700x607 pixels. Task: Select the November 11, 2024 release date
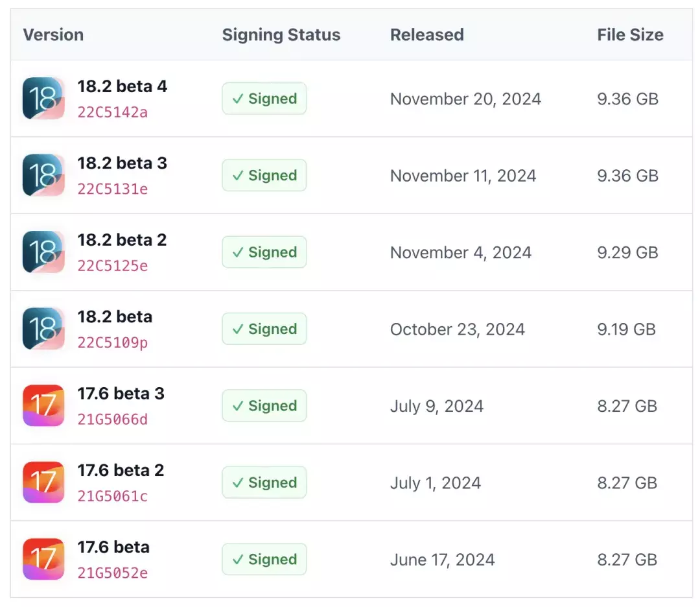pyautogui.click(x=463, y=176)
